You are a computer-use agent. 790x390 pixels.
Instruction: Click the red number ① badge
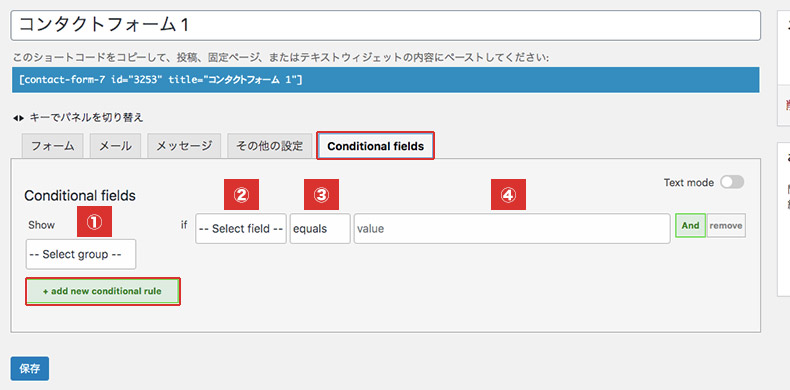tap(94, 222)
